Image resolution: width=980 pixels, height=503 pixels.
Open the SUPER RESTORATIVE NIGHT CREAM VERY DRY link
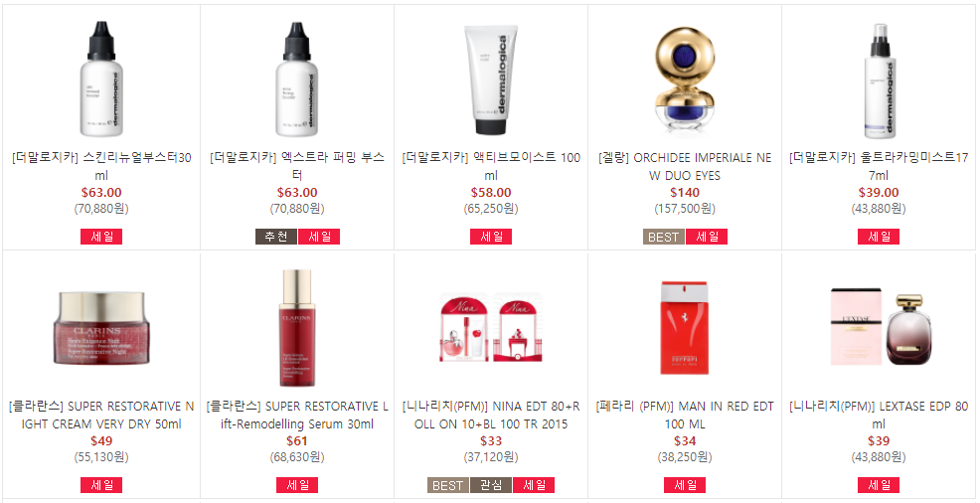point(101,415)
